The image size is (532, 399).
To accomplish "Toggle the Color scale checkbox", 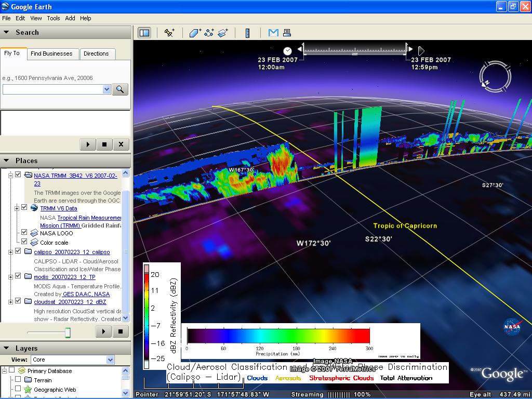I will (24, 241).
